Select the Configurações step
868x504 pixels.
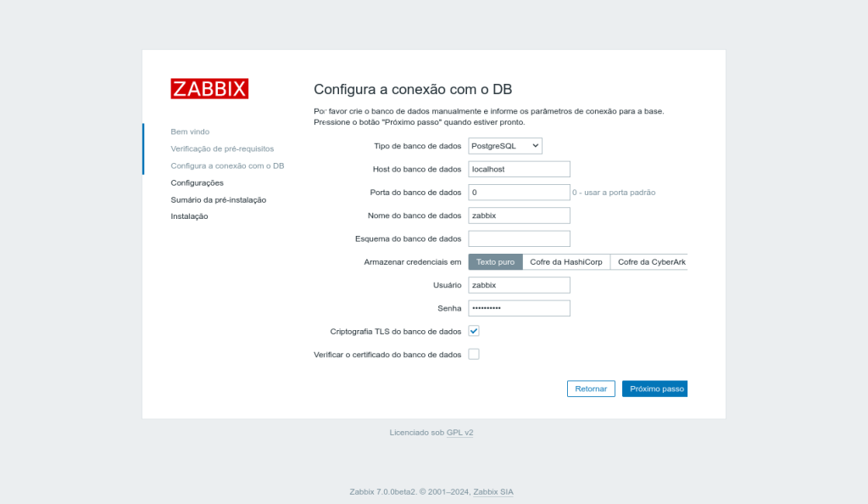click(197, 182)
